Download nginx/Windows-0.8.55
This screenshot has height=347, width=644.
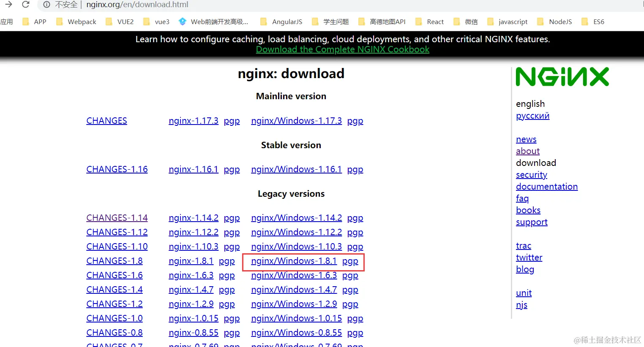297,333
